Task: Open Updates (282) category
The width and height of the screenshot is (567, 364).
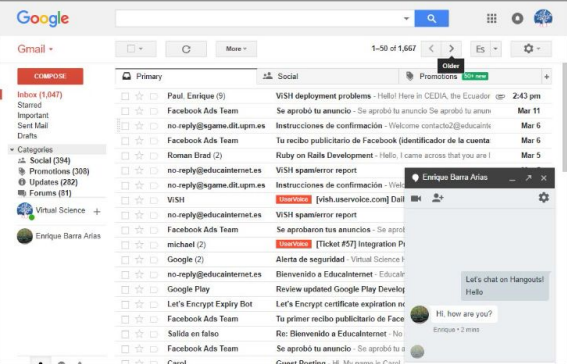Action: point(53,182)
